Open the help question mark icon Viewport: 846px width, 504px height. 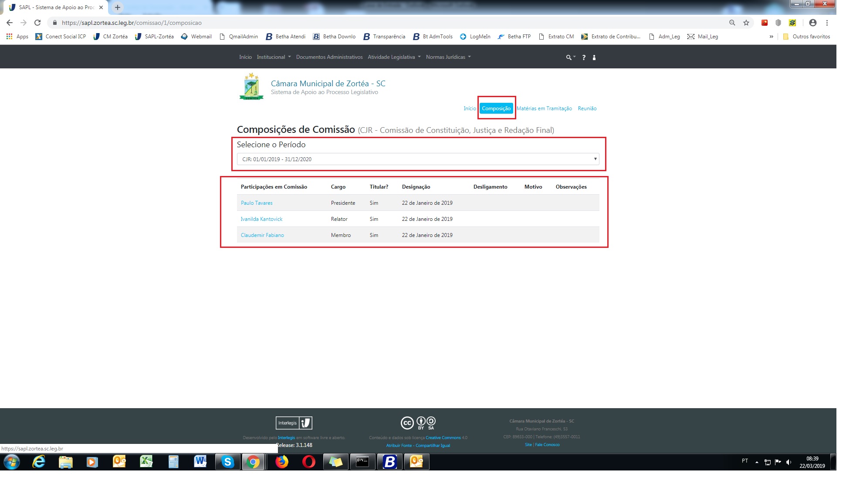584,58
